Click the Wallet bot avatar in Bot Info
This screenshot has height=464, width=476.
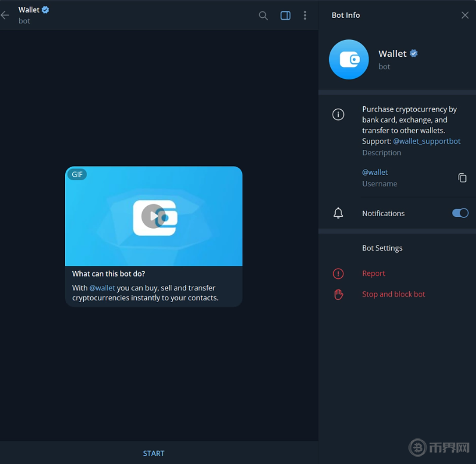click(x=349, y=60)
